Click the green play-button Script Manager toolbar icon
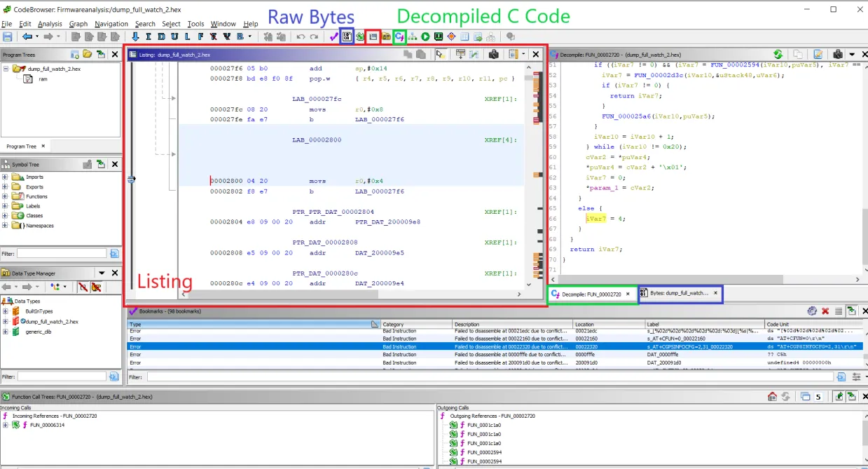The image size is (868, 469). point(425,36)
